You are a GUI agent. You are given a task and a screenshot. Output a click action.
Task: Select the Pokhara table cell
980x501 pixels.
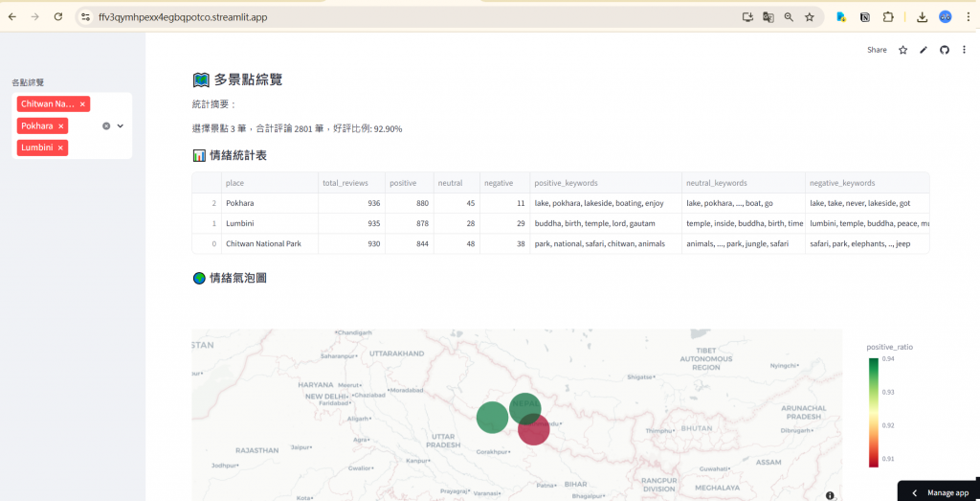click(x=269, y=203)
